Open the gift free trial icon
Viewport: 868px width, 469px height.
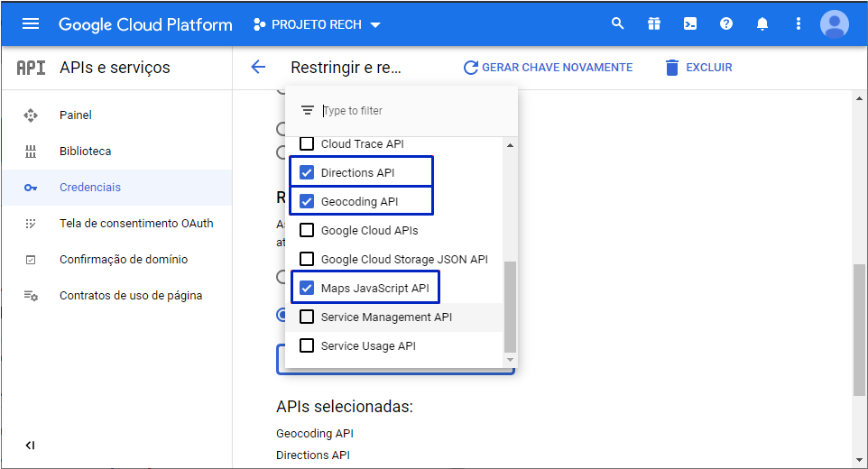(x=654, y=24)
